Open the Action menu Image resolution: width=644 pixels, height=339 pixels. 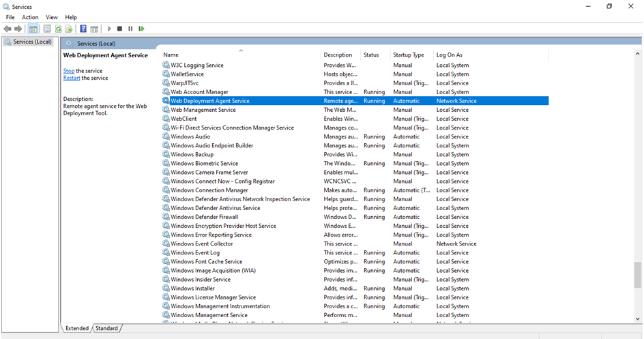tap(30, 17)
